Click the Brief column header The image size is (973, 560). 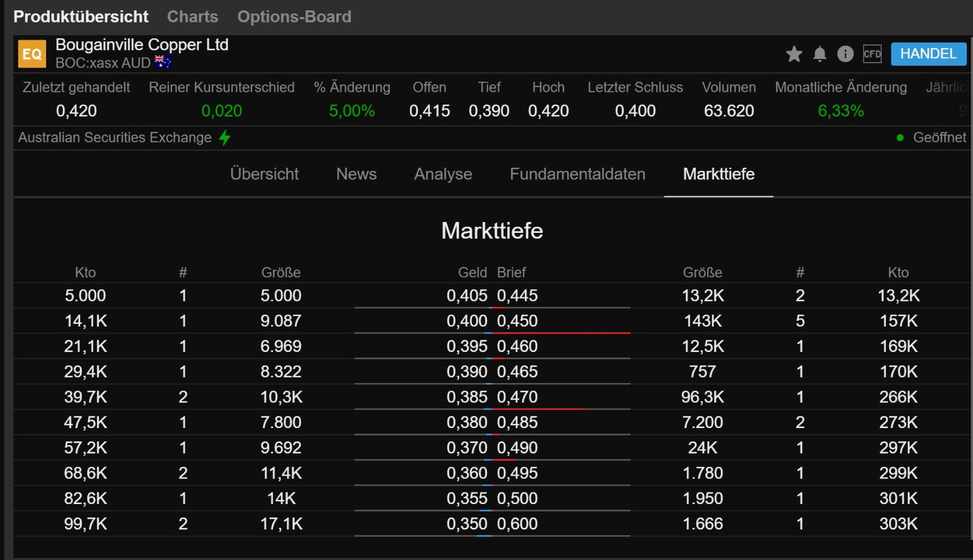coord(511,272)
